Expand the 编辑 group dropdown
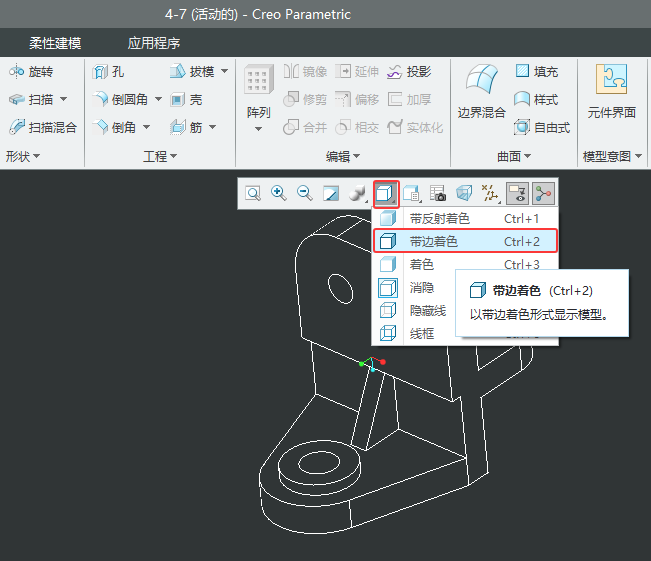The image size is (651, 561). 343,157
